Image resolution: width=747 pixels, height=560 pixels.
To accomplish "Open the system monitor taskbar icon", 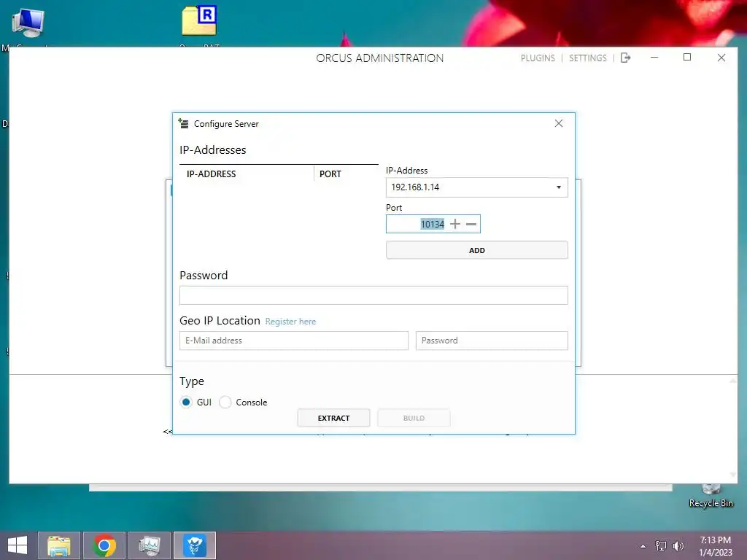I will pyautogui.click(x=150, y=545).
